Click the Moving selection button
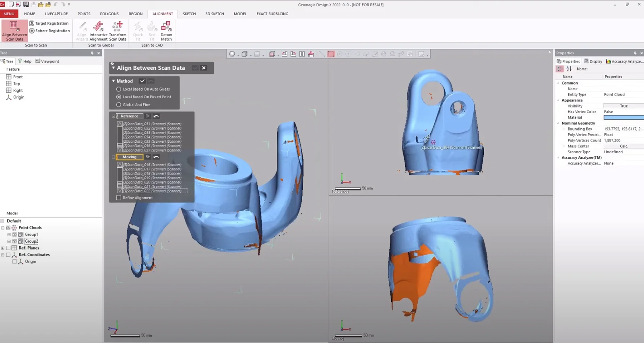This screenshot has height=343, width=644. tap(130, 157)
